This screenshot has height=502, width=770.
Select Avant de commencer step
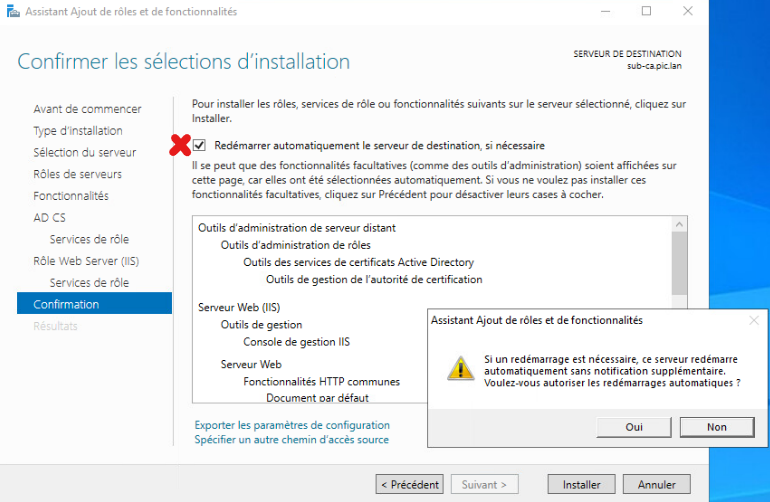click(x=87, y=109)
